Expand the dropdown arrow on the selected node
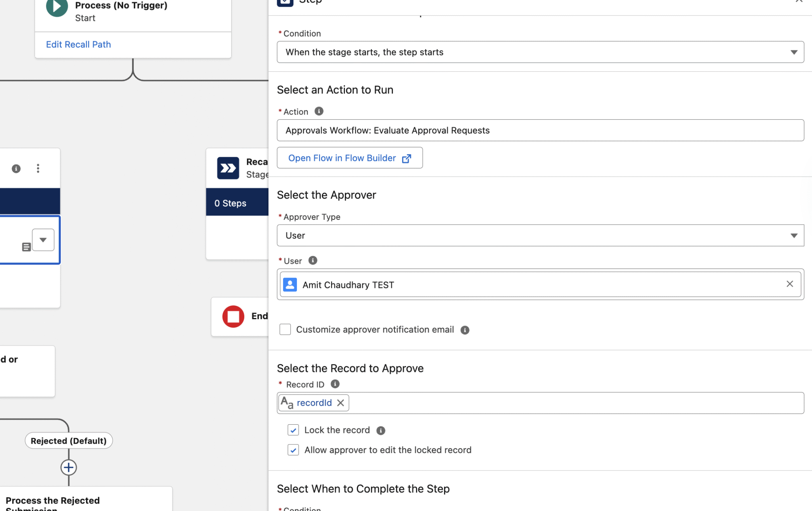The width and height of the screenshot is (812, 511). [x=43, y=240]
